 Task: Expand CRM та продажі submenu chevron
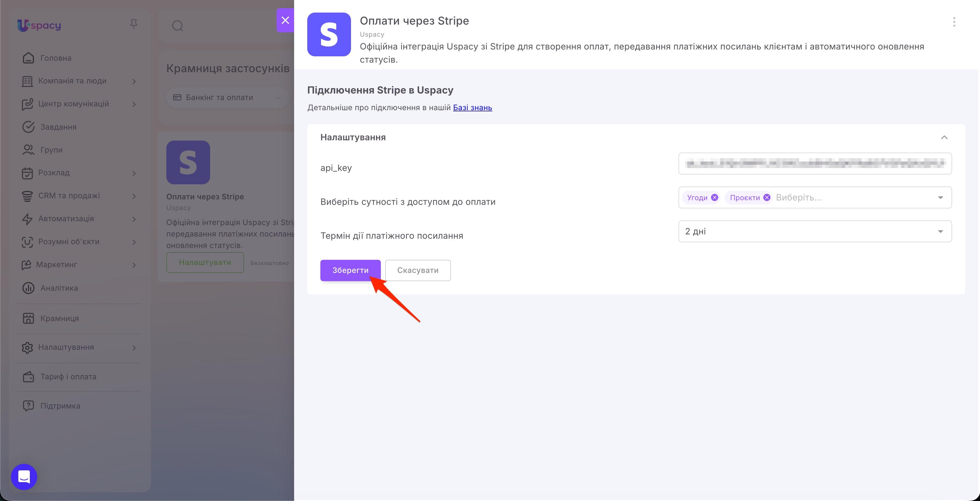click(134, 196)
